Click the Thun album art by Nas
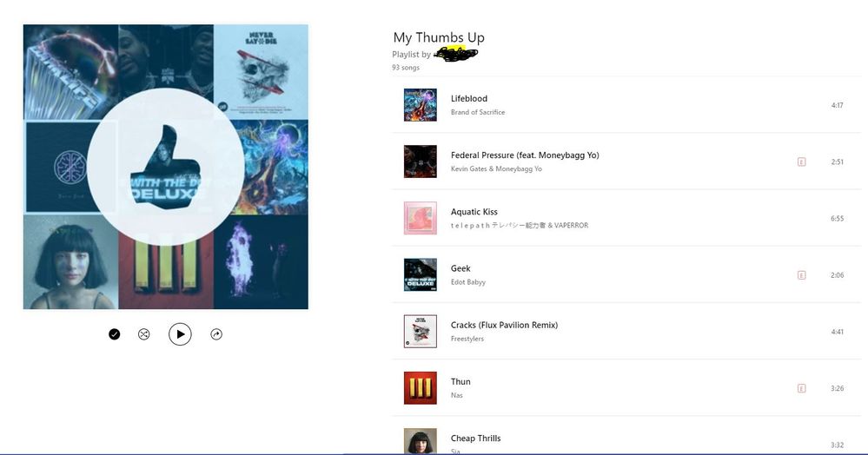The height and width of the screenshot is (455, 868). 421,388
